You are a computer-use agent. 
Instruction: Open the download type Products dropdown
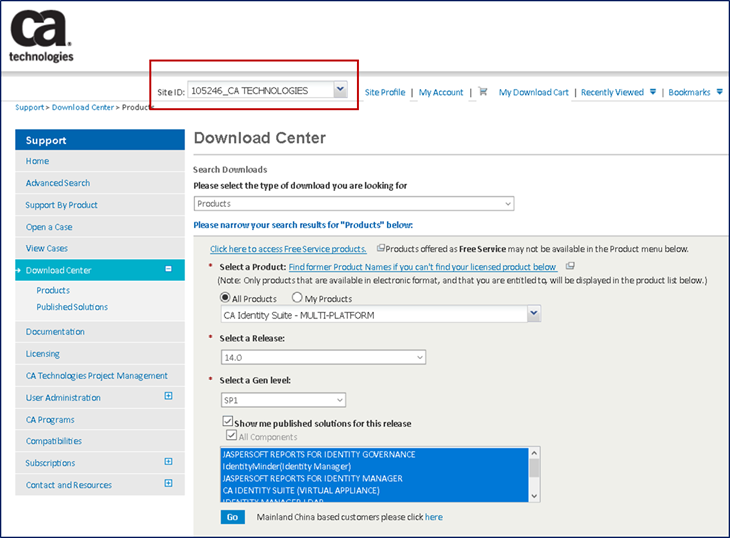pos(354,203)
